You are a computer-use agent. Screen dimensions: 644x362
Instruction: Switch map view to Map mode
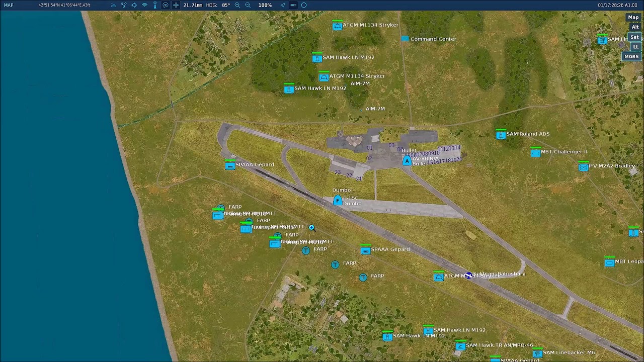tap(633, 18)
